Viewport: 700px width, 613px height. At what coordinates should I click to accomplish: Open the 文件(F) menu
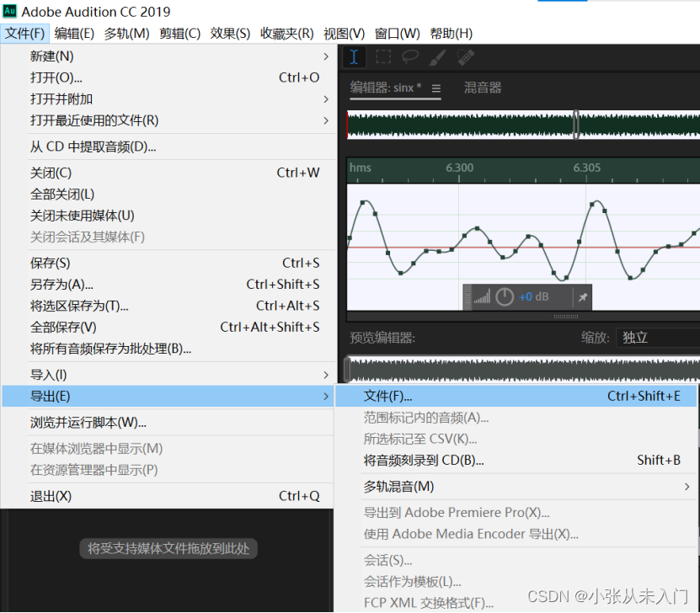click(x=24, y=34)
